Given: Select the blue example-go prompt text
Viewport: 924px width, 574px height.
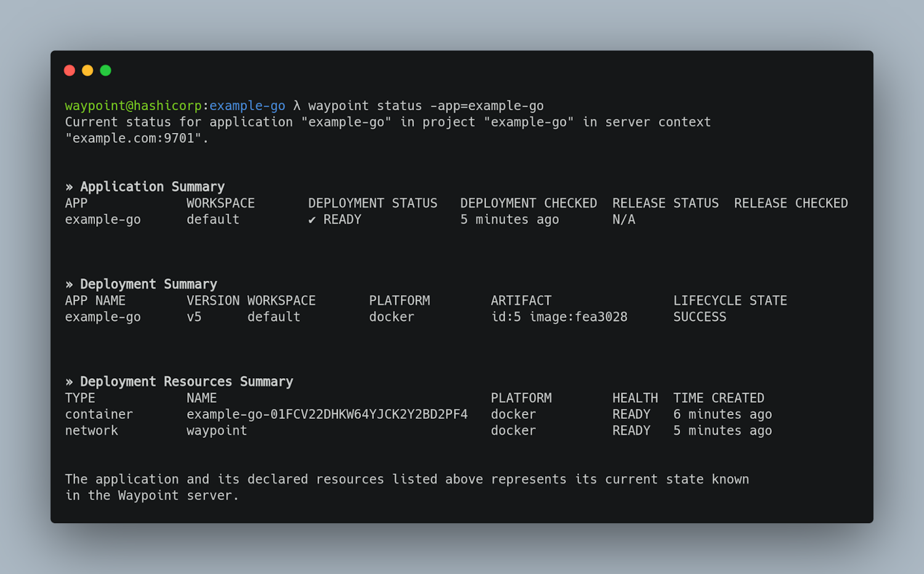Looking at the screenshot, I should 246,105.
